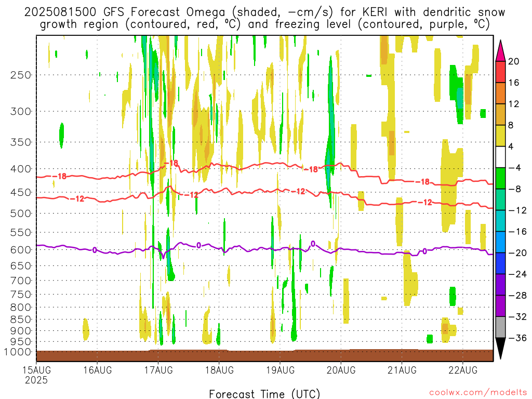Click the green -8 to -4 colorbar swatch

click(500, 178)
